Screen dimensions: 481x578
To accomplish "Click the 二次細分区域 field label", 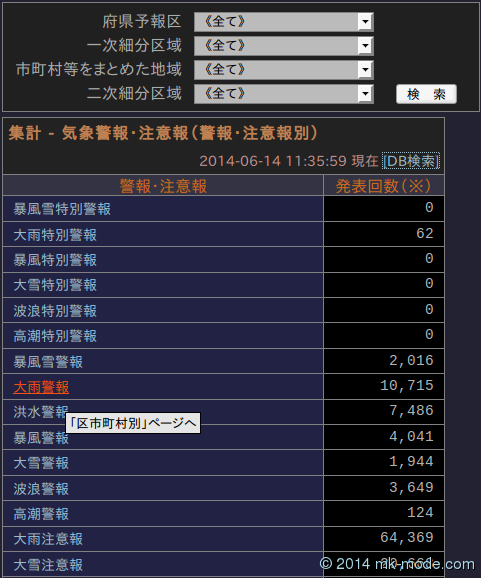I will click(134, 93).
